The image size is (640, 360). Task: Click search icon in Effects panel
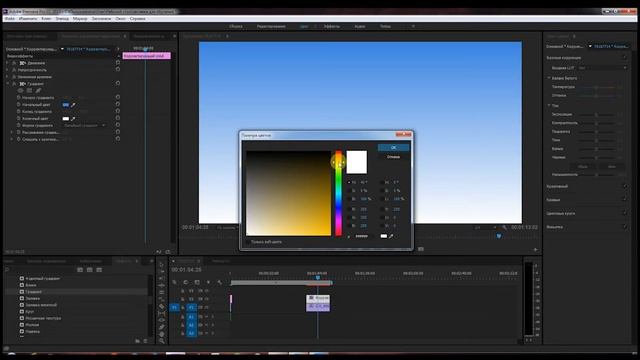tap(7, 270)
